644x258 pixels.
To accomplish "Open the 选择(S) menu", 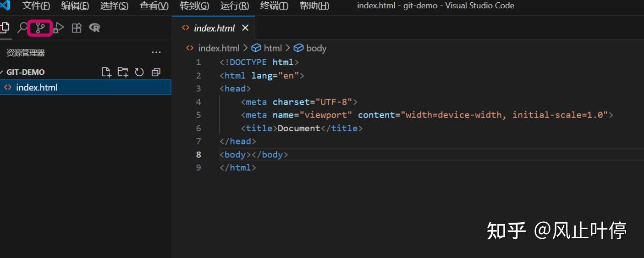I will (114, 6).
